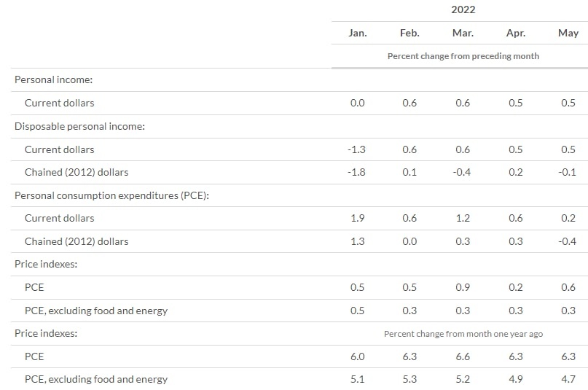This screenshot has height=390, width=588.
Task: Click the -1.8 value in January column
Action: 357,172
